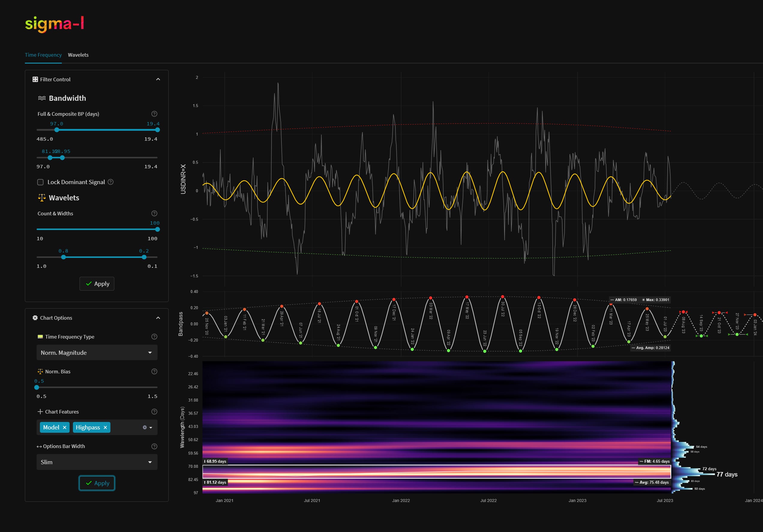Switch to the Wavelets tab
This screenshot has height=532, width=763.
78,55
